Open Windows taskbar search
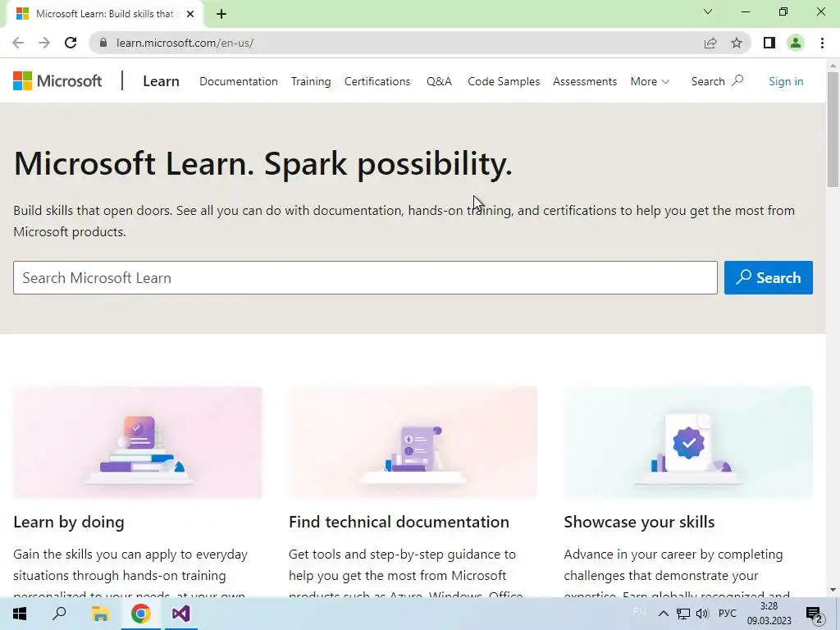 [59, 614]
